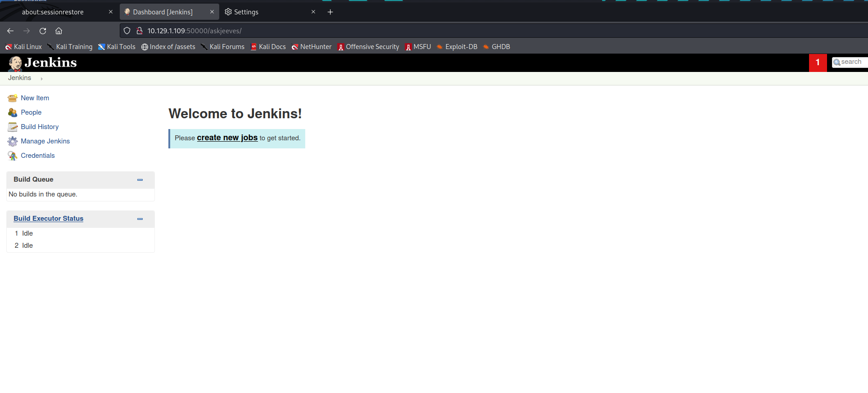This screenshot has height=393, width=868.
Task: Open the NetHunter bookmark
Action: 312,47
